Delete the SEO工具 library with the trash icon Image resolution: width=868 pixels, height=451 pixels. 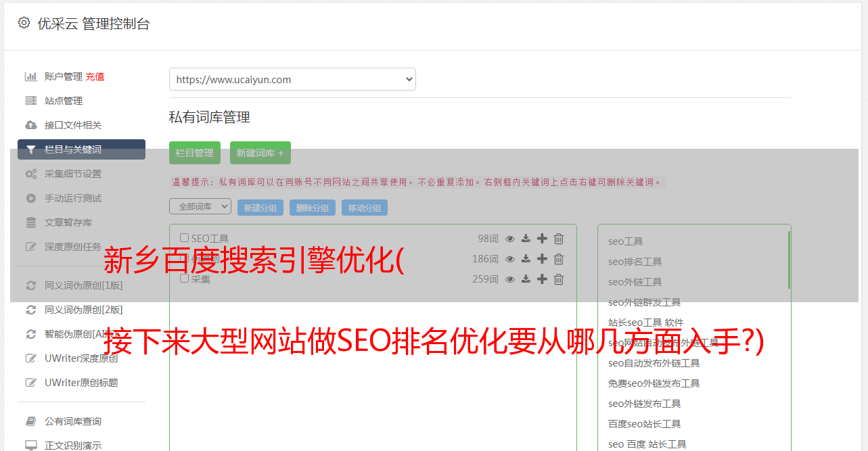pyautogui.click(x=559, y=239)
